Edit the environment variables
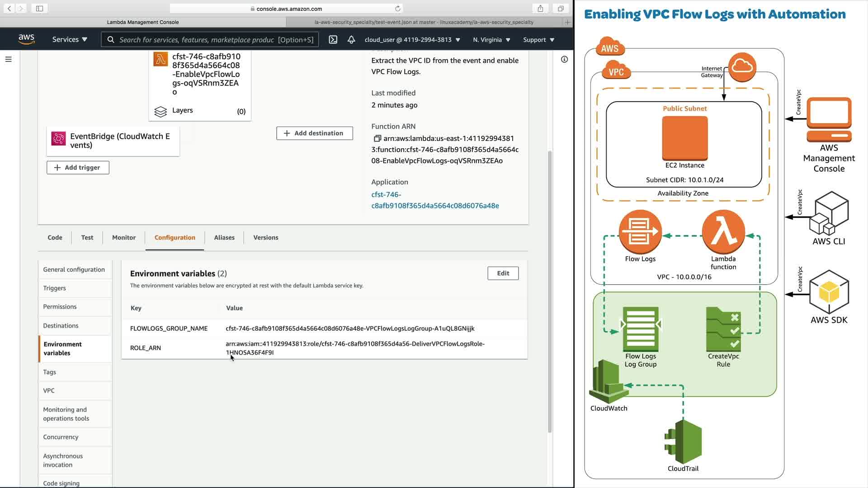This screenshot has height=488, width=868. 503,273
